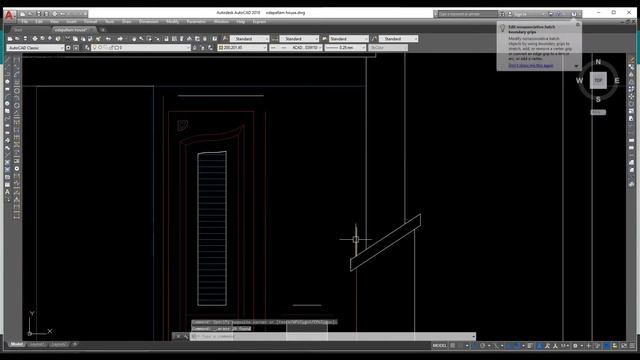This screenshot has height=360, width=640.
Task: Open the layer control dropdown
Action: (141, 48)
